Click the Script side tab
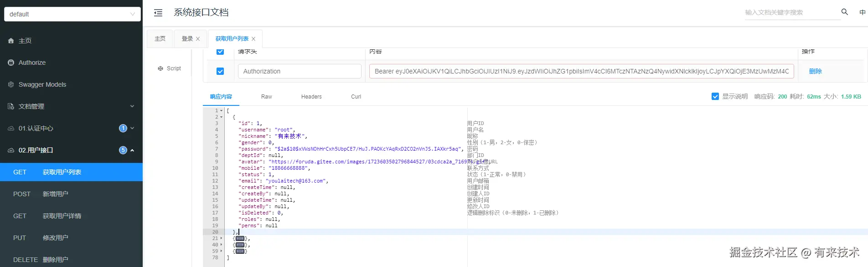This screenshot has height=267, width=868. point(170,68)
